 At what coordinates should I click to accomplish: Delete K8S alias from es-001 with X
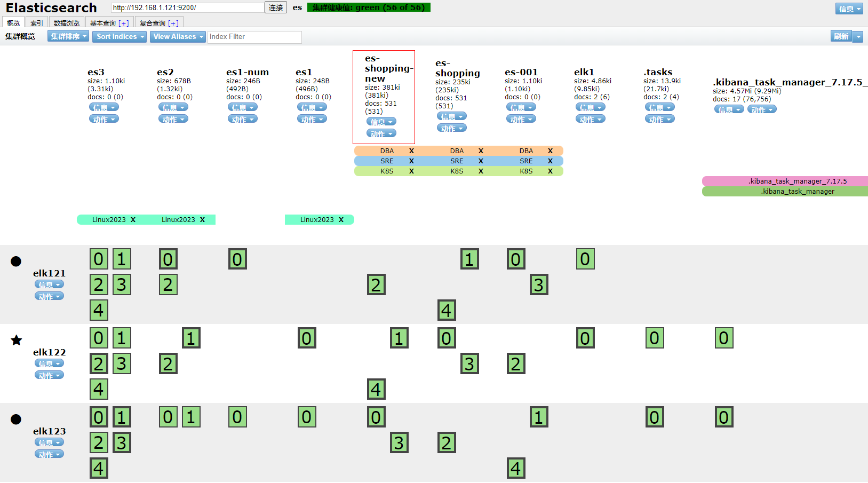(x=550, y=171)
